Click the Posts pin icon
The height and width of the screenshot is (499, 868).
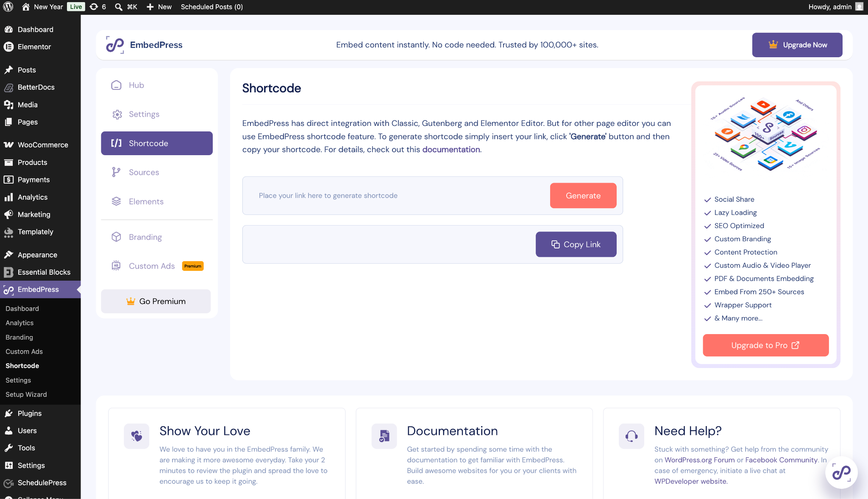click(x=8, y=70)
